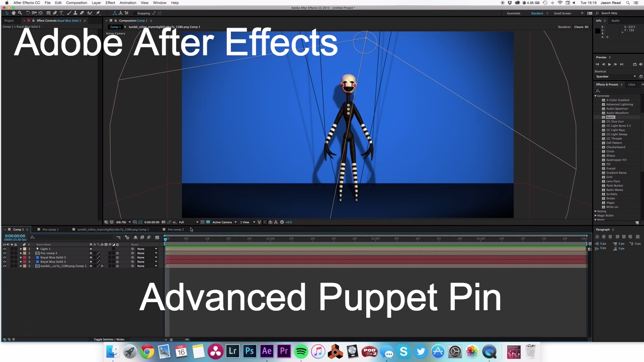Jump to last frame in Preview panel
644x362 pixels.
(621, 64)
